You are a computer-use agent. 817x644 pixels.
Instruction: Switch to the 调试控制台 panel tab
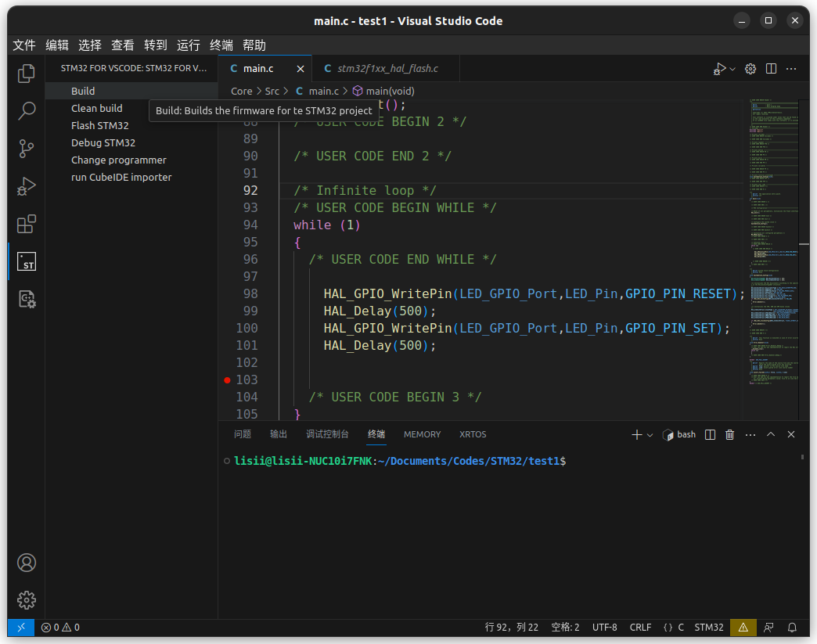point(327,434)
